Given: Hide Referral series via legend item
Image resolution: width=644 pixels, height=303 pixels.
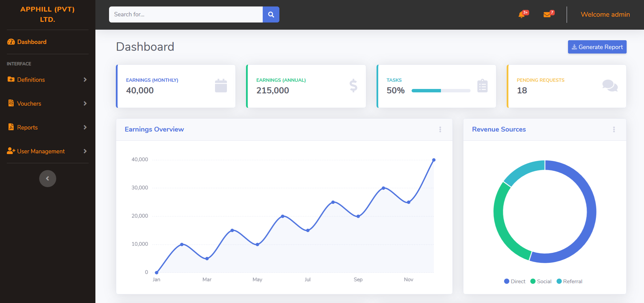Looking at the screenshot, I should (x=569, y=281).
